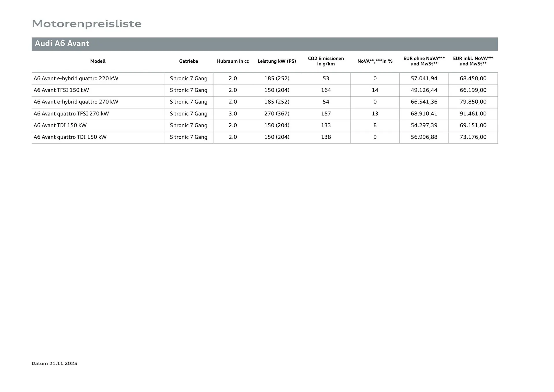Select the A6 Avant quattro TFSI 270 kW row
This screenshot has height=392, width=554.
pos(71,114)
